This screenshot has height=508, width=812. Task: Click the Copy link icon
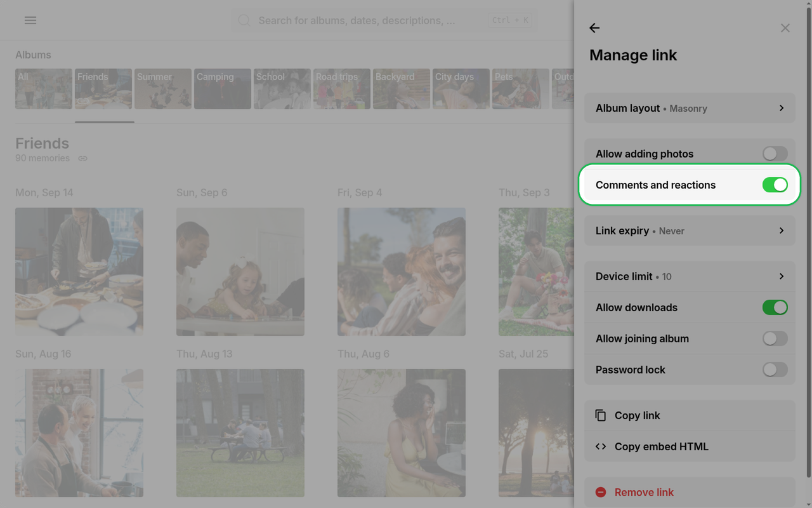(601, 415)
